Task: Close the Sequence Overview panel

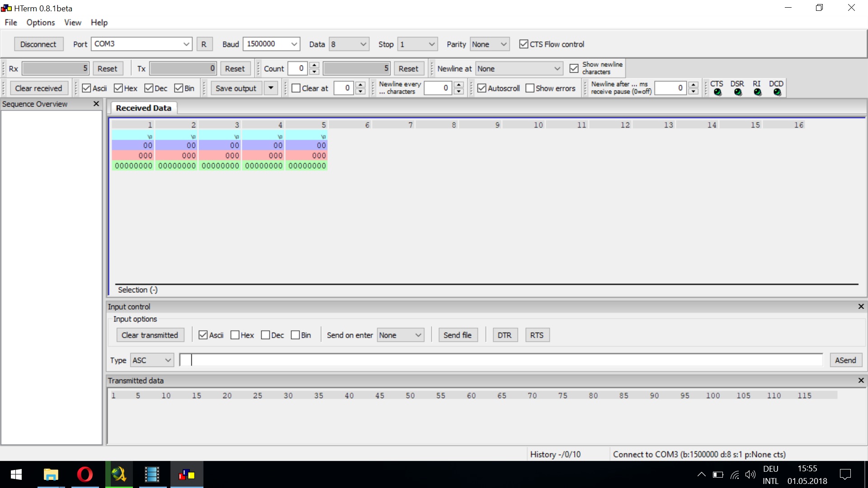Action: pos(96,104)
